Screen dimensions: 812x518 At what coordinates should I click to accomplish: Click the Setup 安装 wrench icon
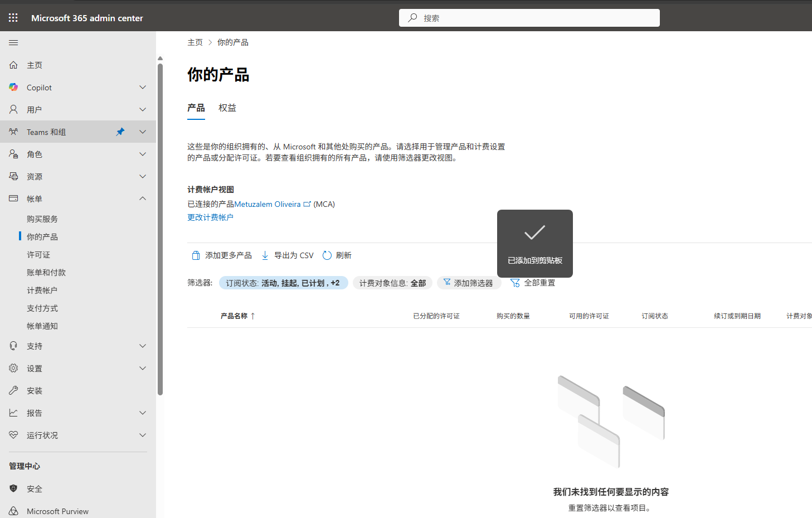pos(13,391)
